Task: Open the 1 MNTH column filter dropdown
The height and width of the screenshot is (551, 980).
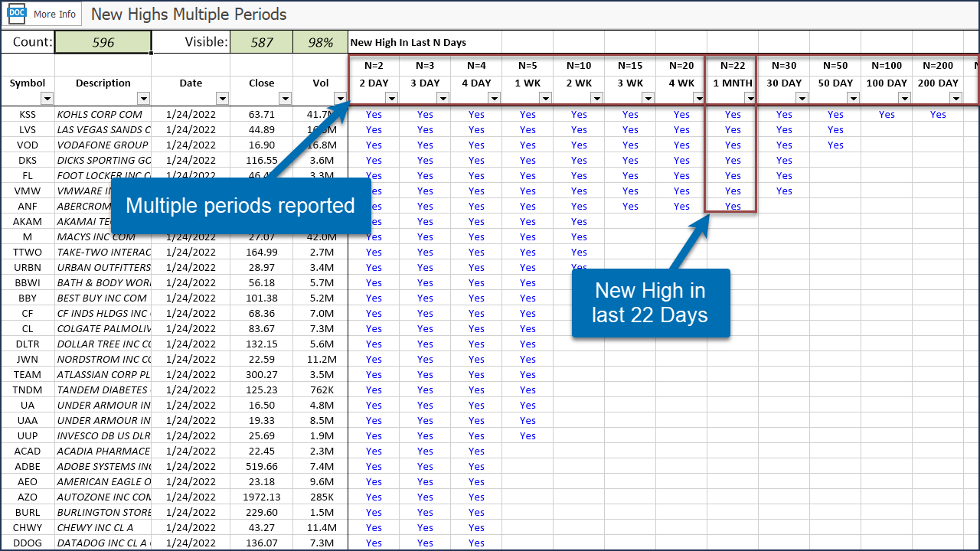Action: point(750,98)
